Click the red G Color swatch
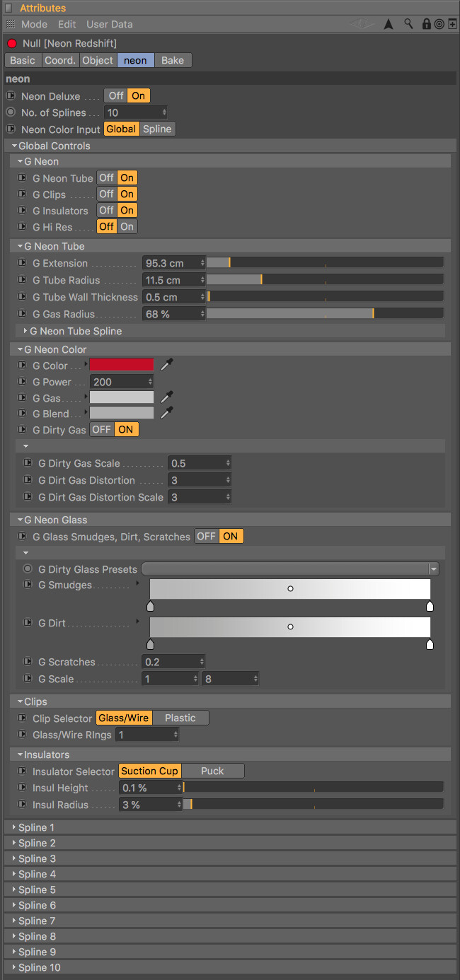Image resolution: width=460 pixels, height=980 pixels. (x=122, y=365)
